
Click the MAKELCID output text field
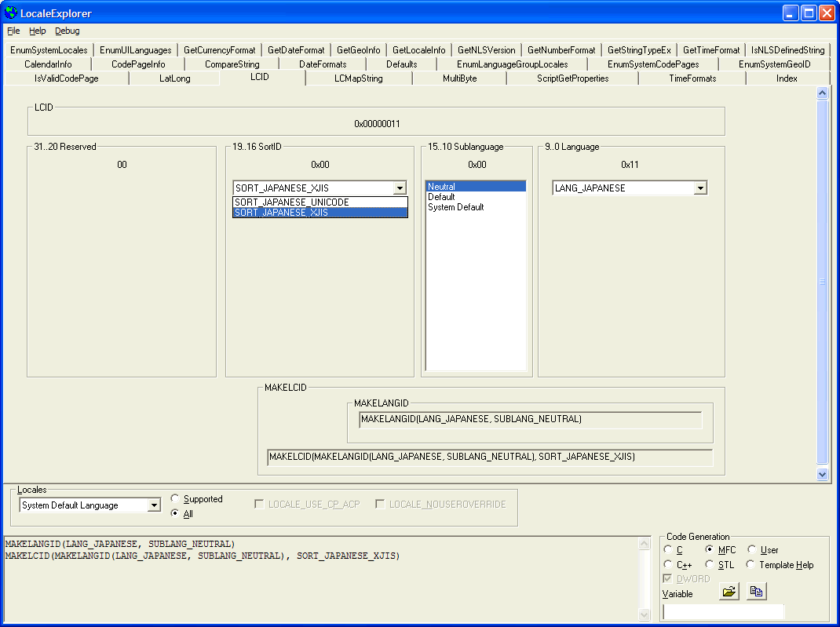point(490,457)
